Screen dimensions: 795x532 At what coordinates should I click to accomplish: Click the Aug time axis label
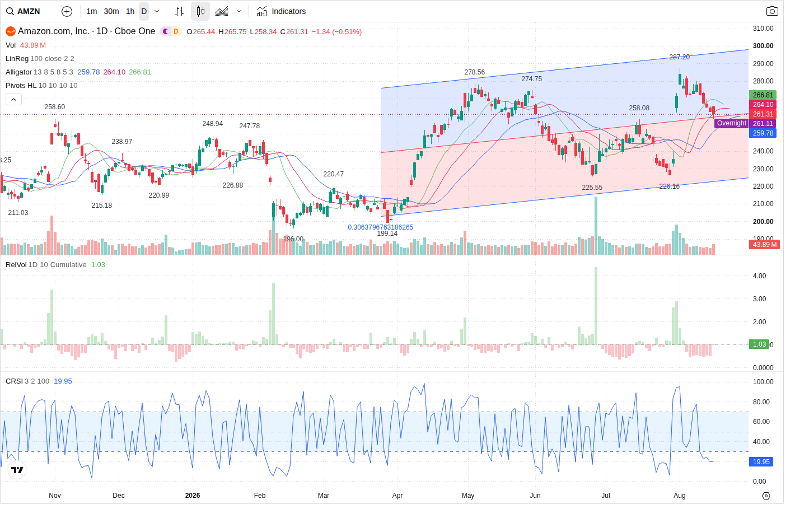pos(679,496)
